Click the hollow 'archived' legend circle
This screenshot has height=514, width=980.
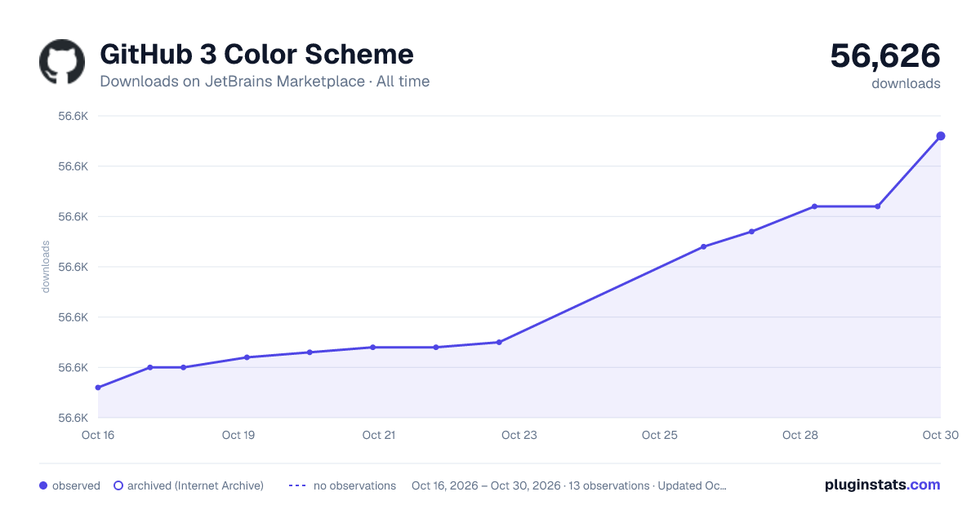pyautogui.click(x=118, y=485)
